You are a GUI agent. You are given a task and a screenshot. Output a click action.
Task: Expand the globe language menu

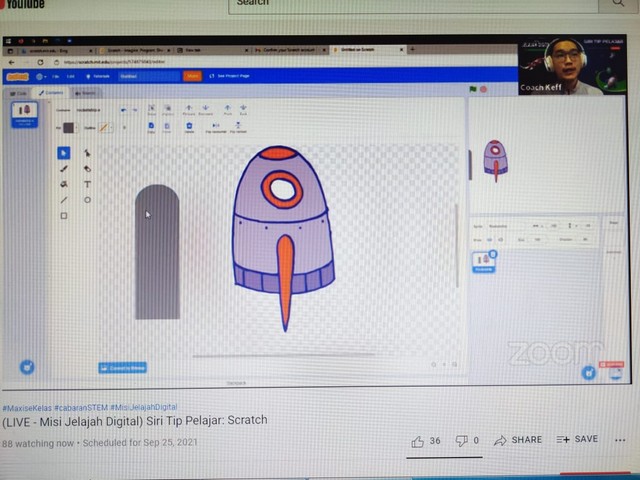click(x=41, y=76)
